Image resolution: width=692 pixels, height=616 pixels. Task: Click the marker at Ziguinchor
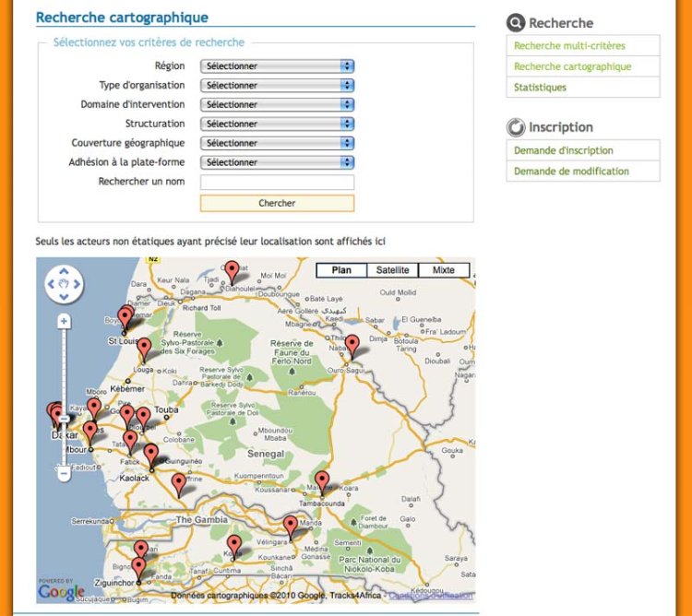(138, 567)
